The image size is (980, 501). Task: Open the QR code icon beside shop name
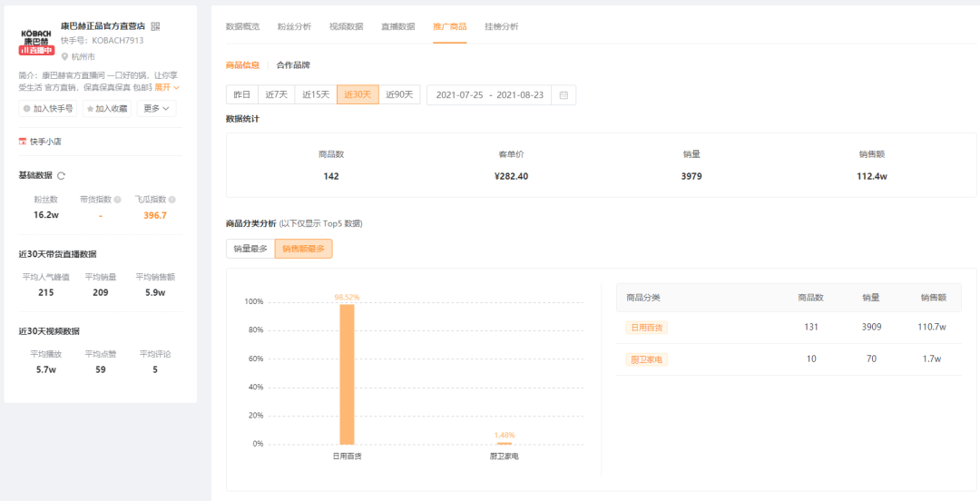coord(156,26)
